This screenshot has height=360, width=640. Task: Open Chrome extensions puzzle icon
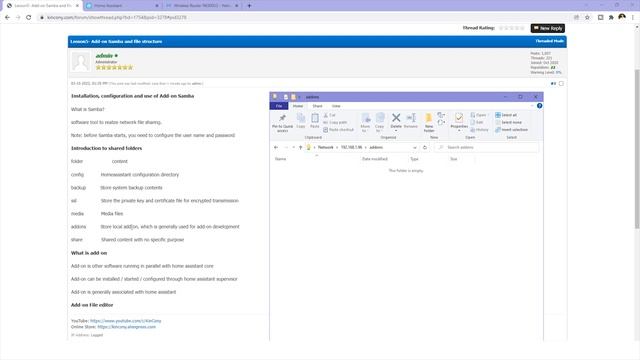pos(611,18)
